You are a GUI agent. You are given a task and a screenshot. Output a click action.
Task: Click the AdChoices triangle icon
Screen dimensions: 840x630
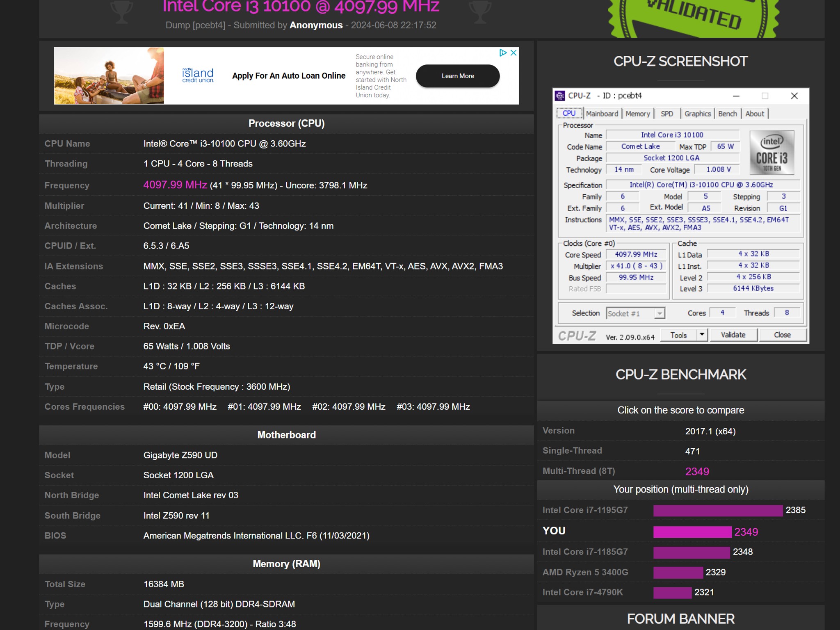[x=503, y=52]
